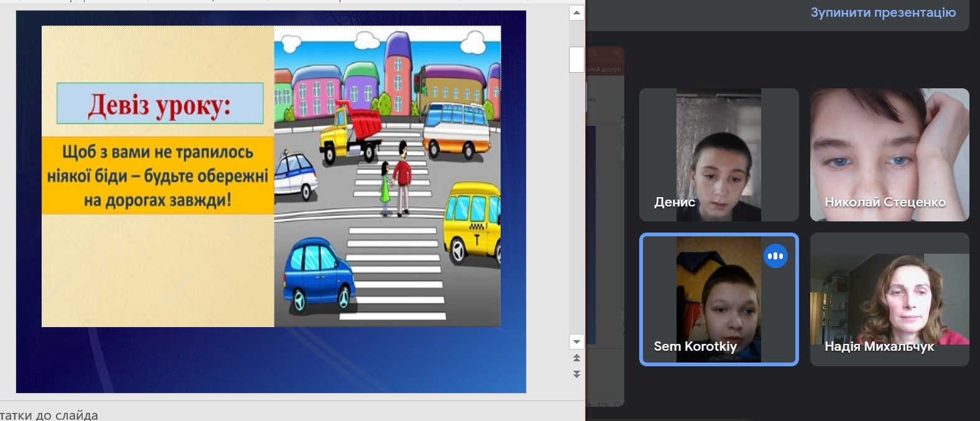Click the name label Надія Михальчук

pyautogui.click(x=879, y=346)
